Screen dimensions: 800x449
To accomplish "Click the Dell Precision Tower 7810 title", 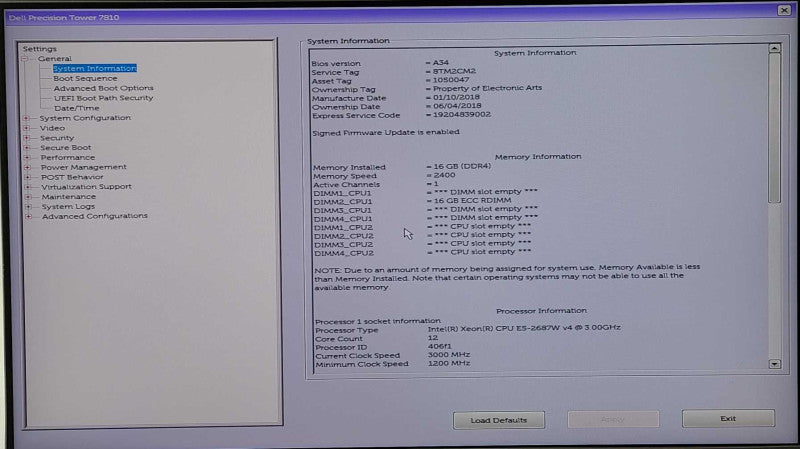I will click(x=64, y=18).
